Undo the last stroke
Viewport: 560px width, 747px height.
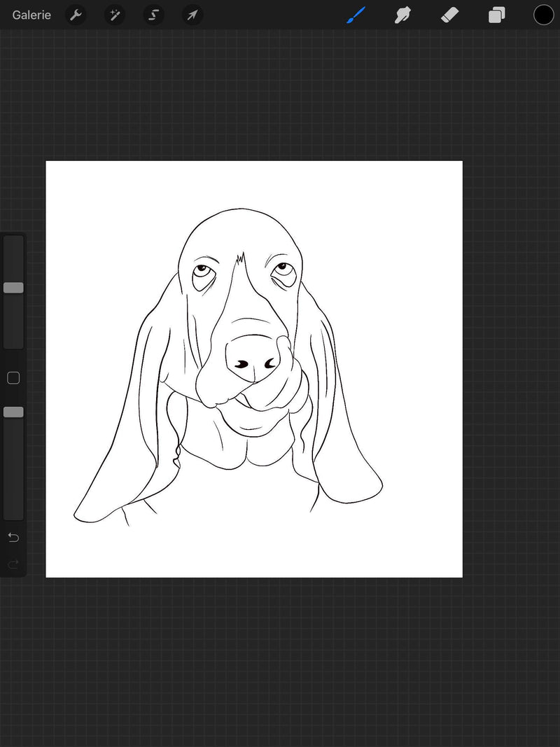[13, 538]
